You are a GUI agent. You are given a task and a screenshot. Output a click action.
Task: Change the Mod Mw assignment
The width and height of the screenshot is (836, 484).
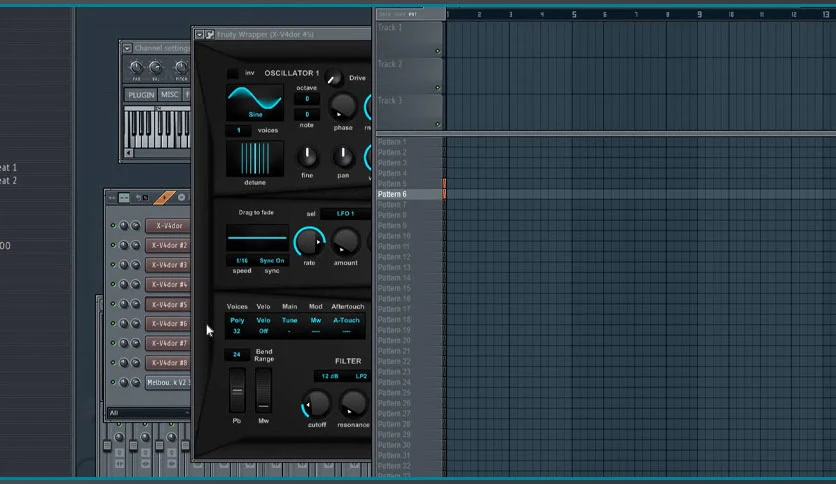[x=316, y=320]
